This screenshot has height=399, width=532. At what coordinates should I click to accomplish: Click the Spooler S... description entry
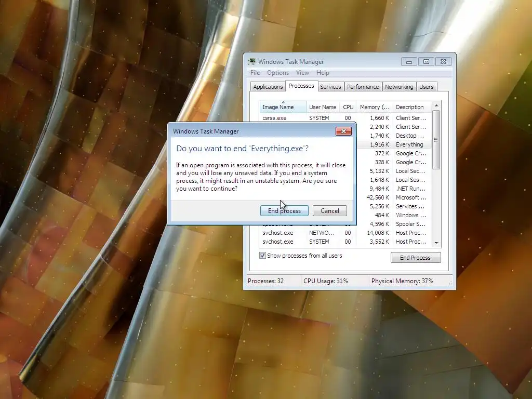pos(410,224)
